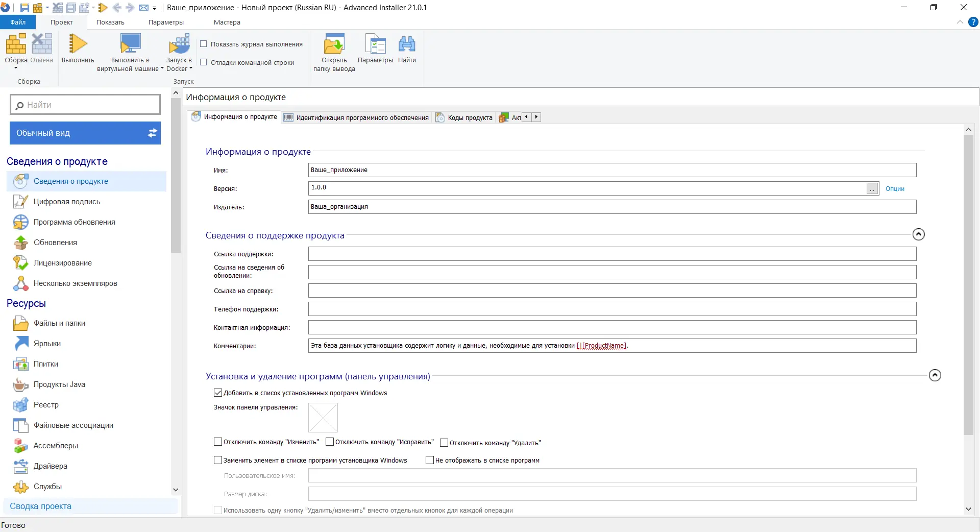
Task: Open Ассемблеры in the sidebar
Action: [x=86, y=446]
